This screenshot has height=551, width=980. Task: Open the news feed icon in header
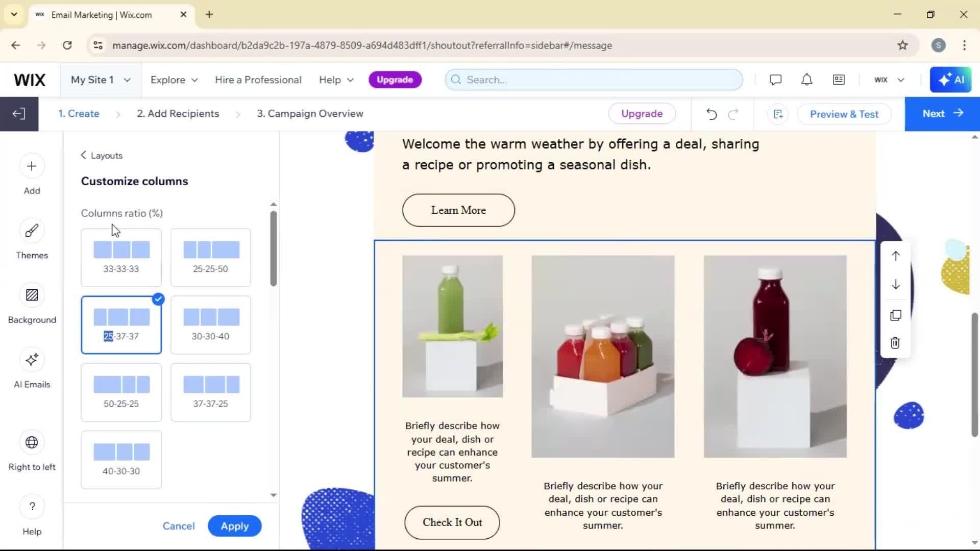839,80
